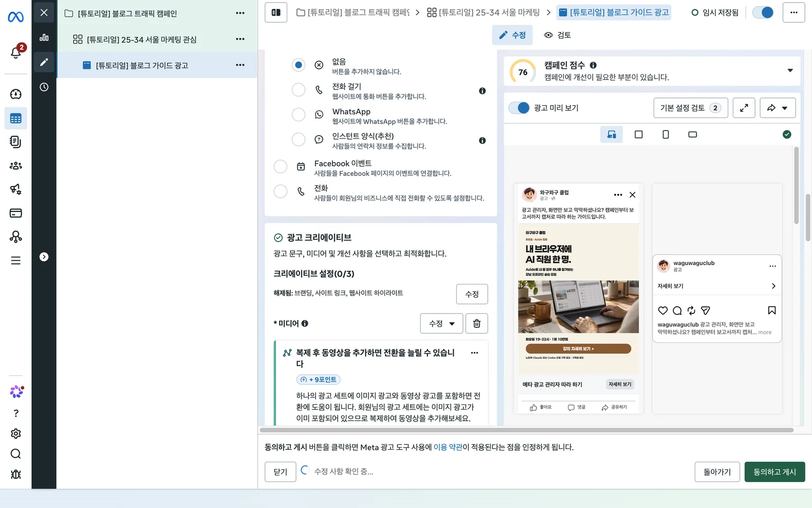
Task: Switch to the 검토 tab
Action: click(x=558, y=35)
